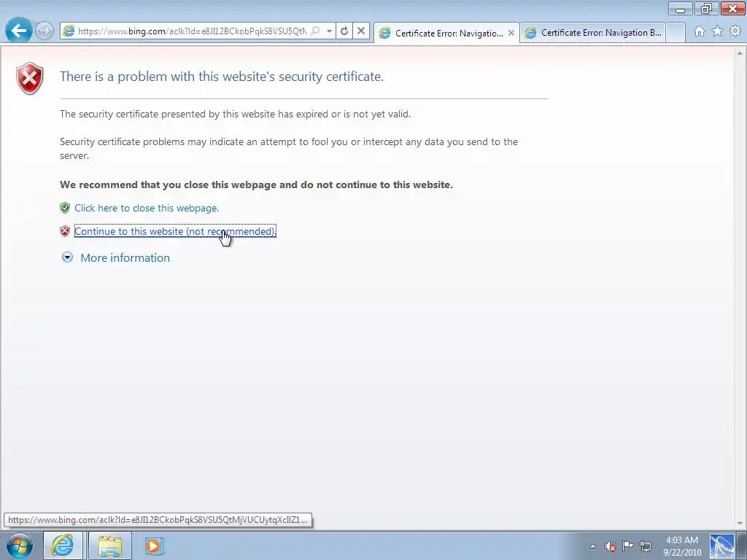This screenshot has width=747, height=560.
Task: Refresh the page using the reload icon
Action: coord(344,31)
